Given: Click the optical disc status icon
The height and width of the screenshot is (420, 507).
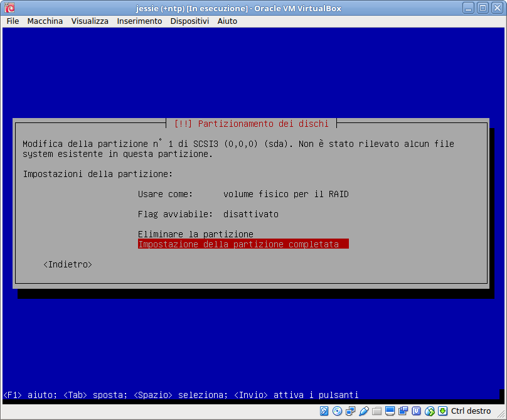Looking at the screenshot, I should pyautogui.click(x=337, y=411).
